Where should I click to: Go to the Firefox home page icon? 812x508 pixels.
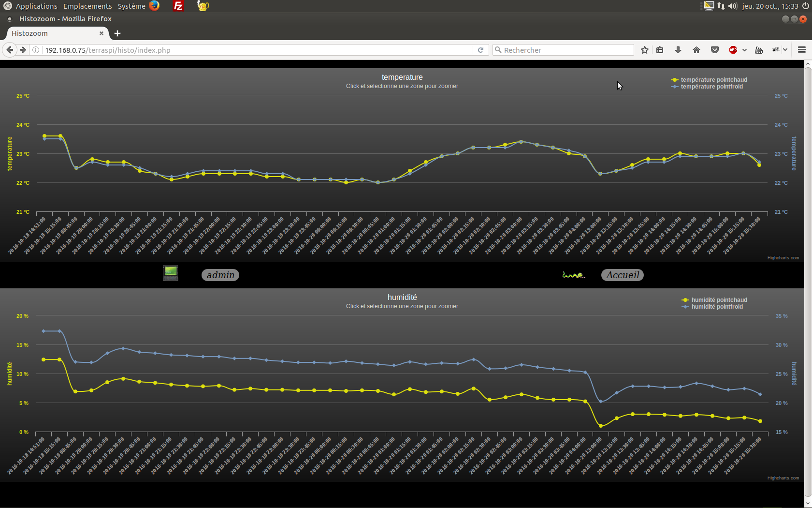tap(696, 50)
